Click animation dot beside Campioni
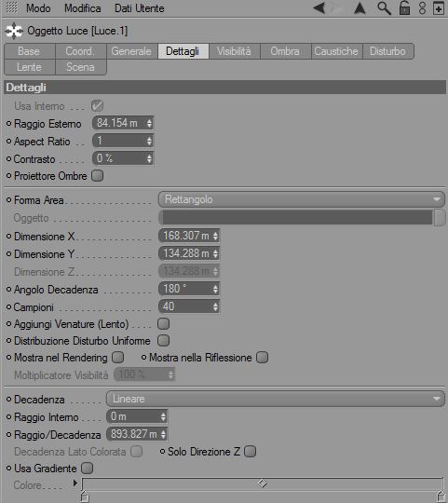Viewport: 448px width, 503px height. (8, 307)
